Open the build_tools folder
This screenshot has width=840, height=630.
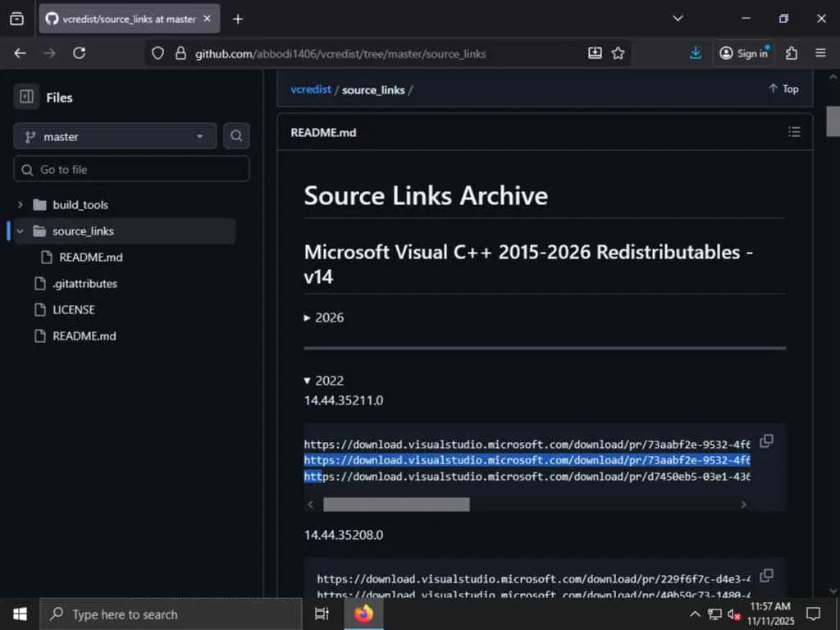click(80, 204)
